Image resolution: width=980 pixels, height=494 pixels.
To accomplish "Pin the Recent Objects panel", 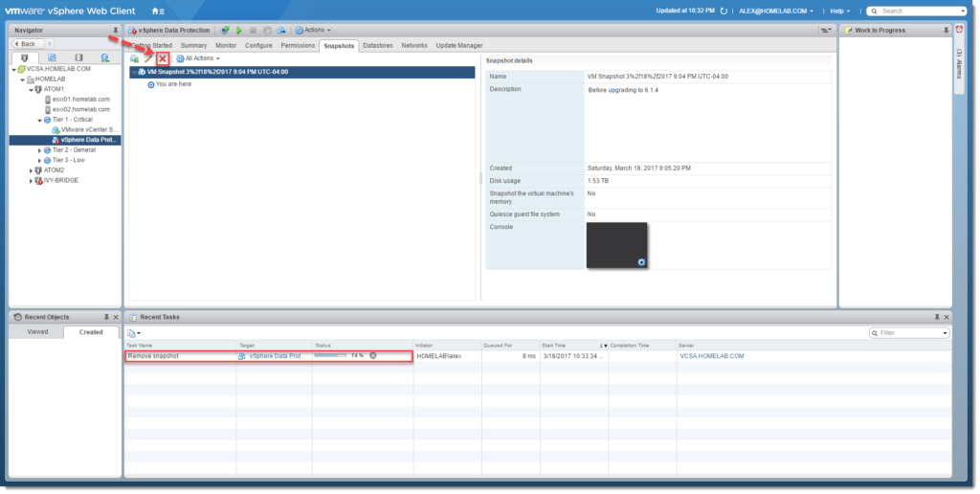I will click(x=106, y=317).
